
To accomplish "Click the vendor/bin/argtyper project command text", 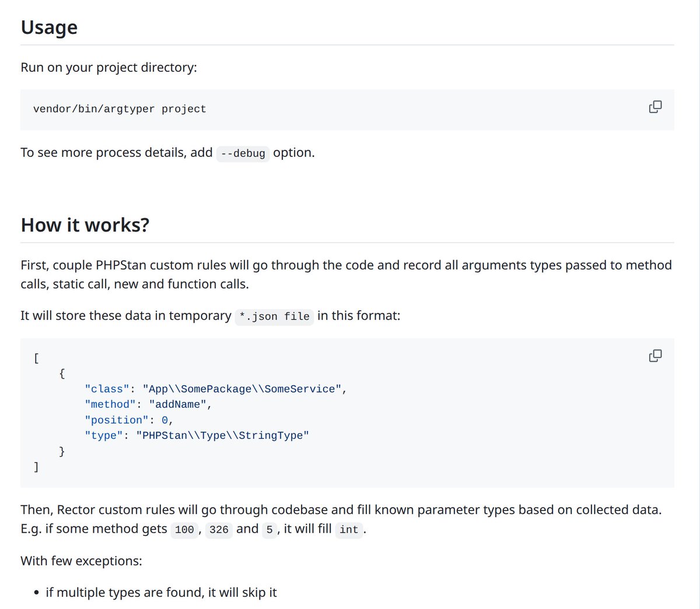I will 120,109.
